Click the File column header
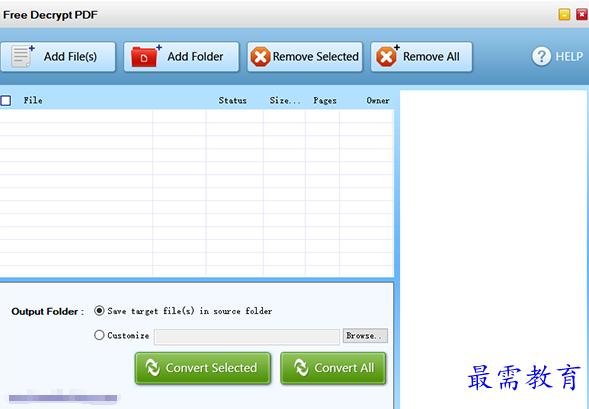589x409 pixels. click(x=33, y=100)
